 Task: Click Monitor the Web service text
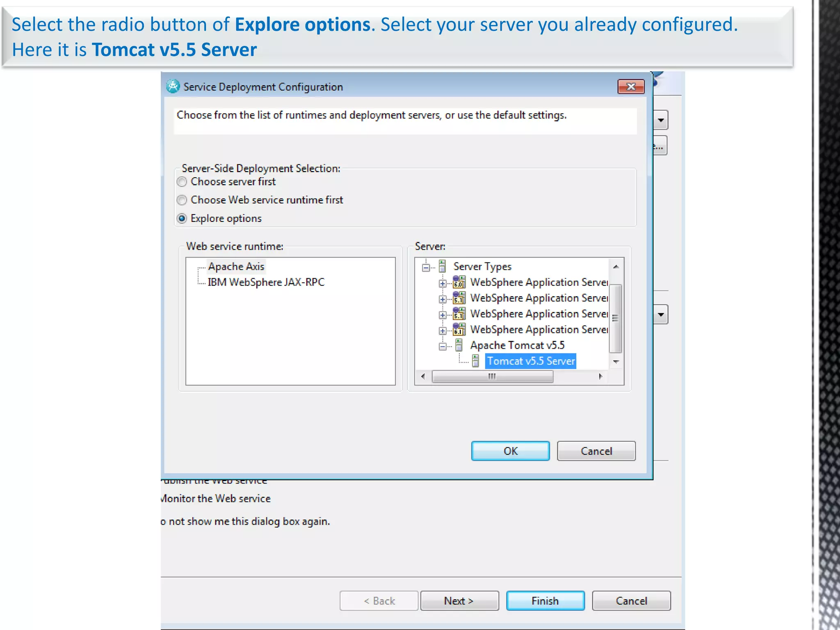point(216,498)
